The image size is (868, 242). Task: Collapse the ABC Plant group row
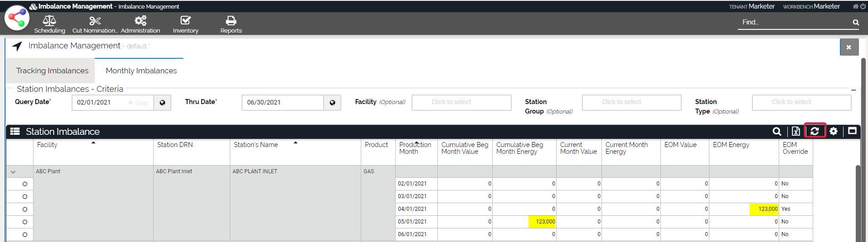(13, 172)
